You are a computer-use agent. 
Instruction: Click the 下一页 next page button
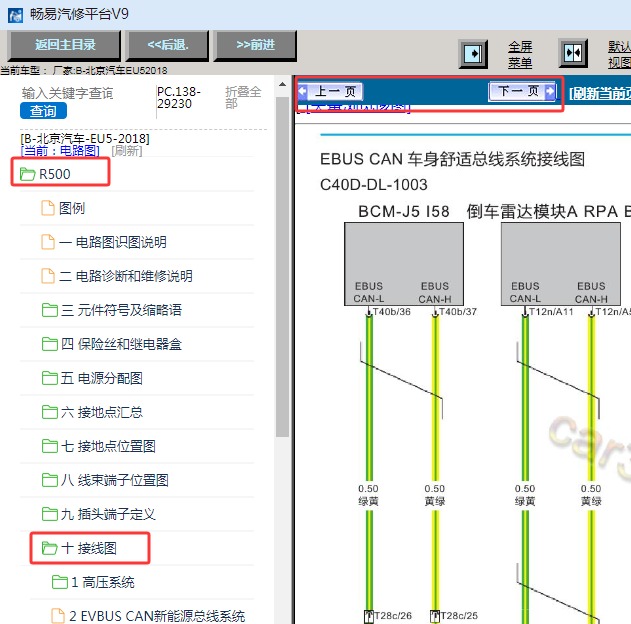click(x=522, y=91)
